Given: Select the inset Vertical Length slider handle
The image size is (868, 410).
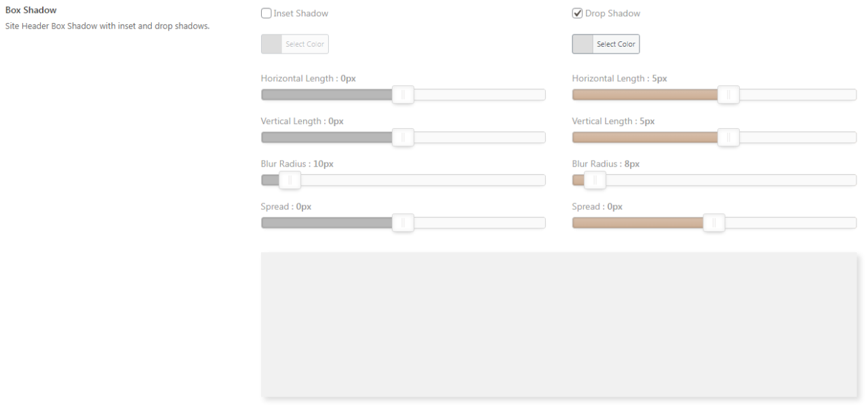Looking at the screenshot, I should (403, 138).
